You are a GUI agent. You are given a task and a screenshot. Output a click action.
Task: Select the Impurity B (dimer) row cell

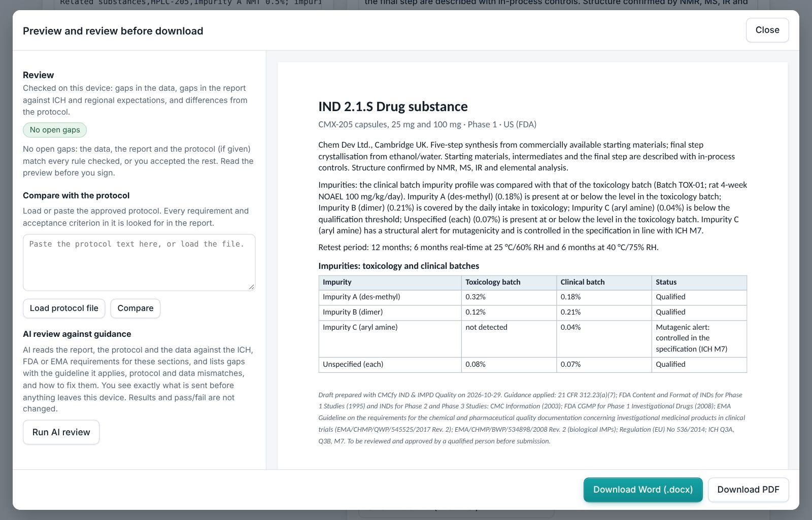coord(390,313)
